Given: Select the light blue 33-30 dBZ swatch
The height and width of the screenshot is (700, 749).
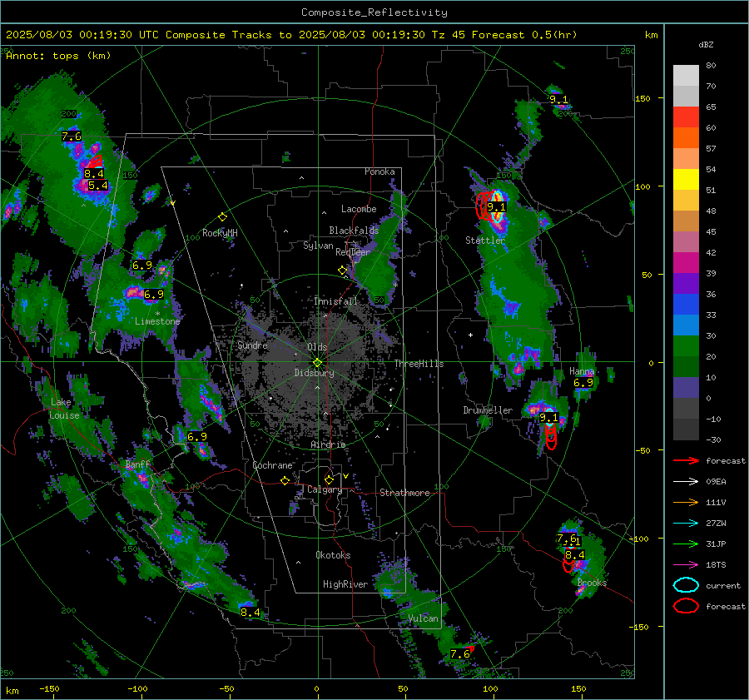Looking at the screenshot, I should [686, 325].
